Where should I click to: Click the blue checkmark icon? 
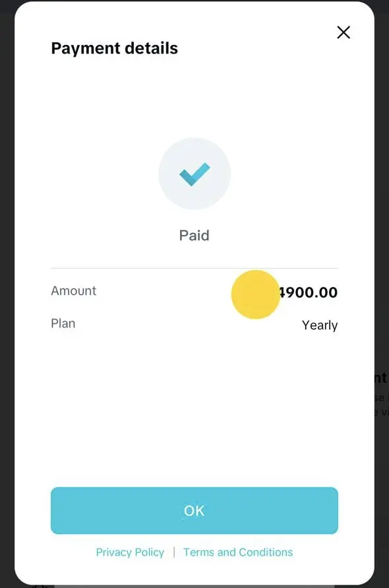pos(194,174)
